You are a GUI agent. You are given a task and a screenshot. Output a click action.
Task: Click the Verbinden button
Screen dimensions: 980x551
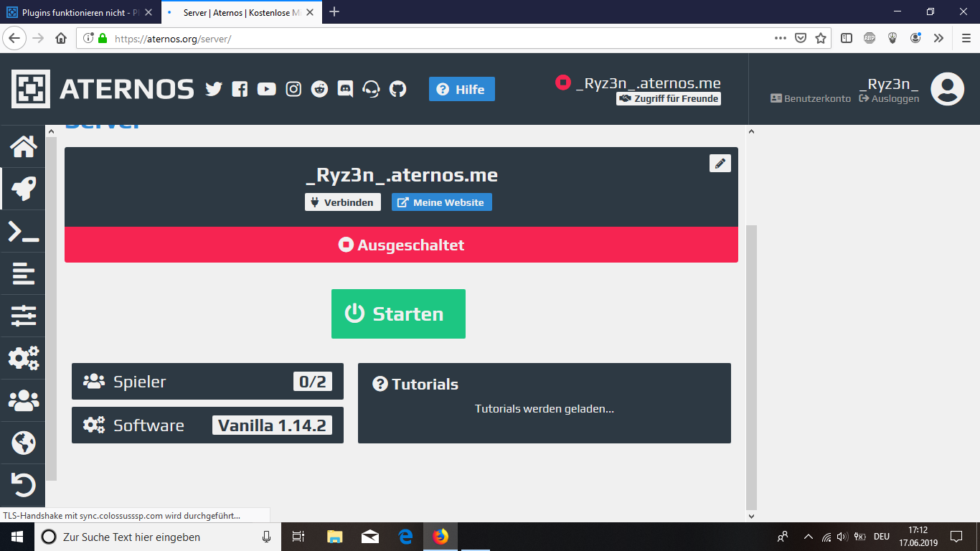click(343, 202)
